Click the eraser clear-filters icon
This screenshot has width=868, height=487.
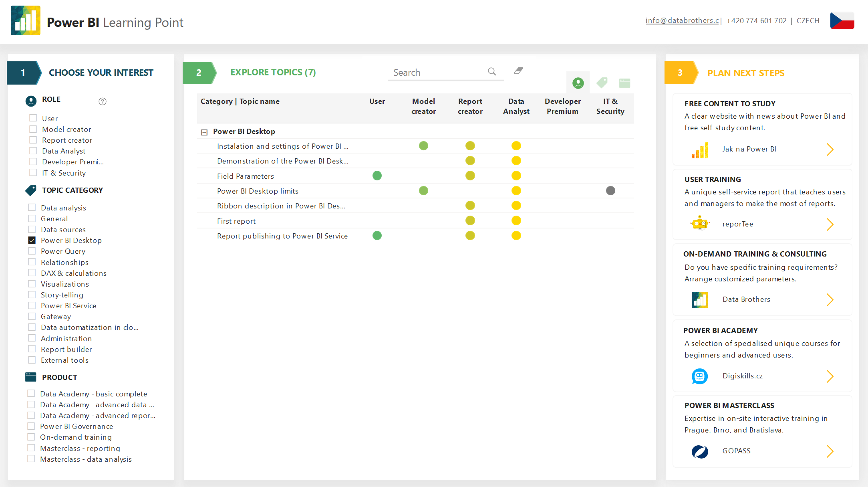[x=518, y=71]
